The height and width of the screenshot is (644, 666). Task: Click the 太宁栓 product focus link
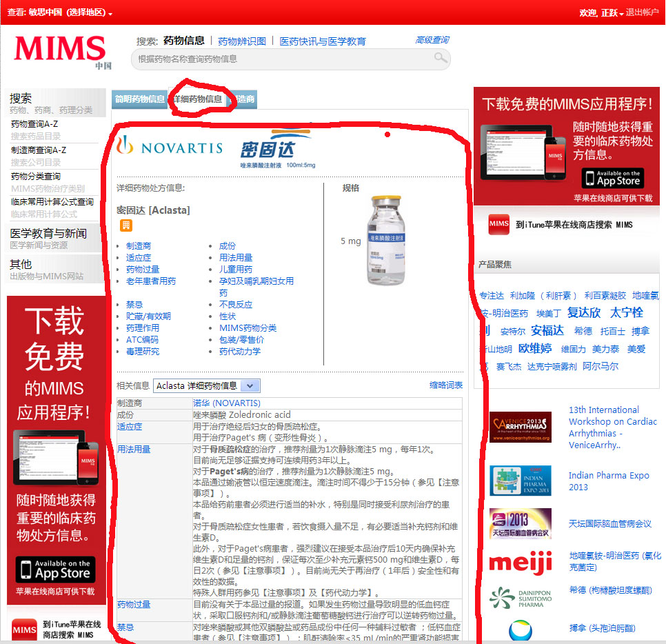click(627, 312)
